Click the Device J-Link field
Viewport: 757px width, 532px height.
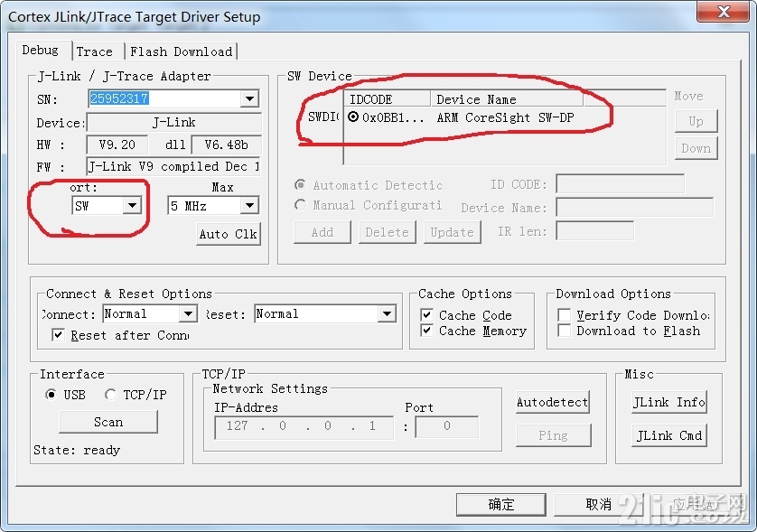173,122
